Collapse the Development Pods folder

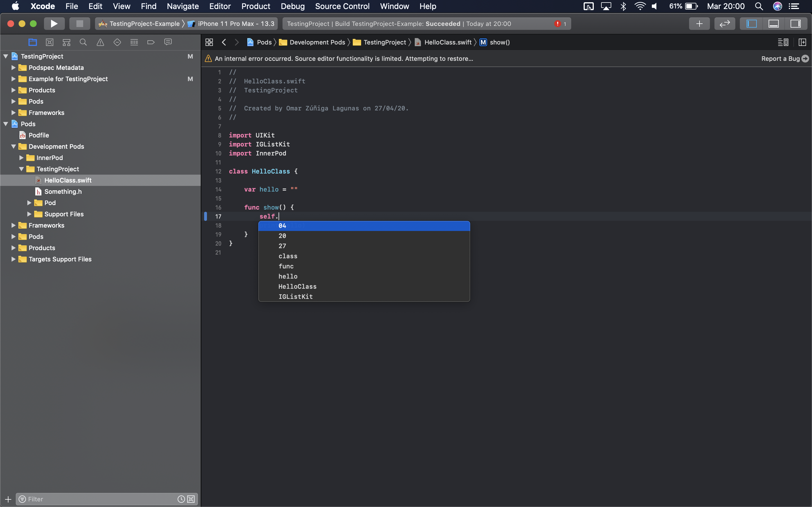(14, 146)
